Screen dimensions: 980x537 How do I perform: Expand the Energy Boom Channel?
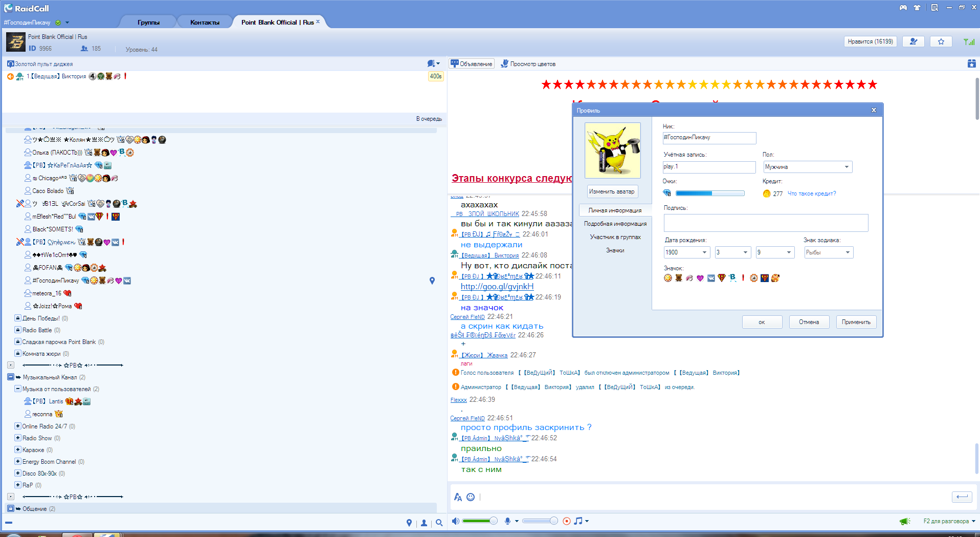pyautogui.click(x=18, y=461)
